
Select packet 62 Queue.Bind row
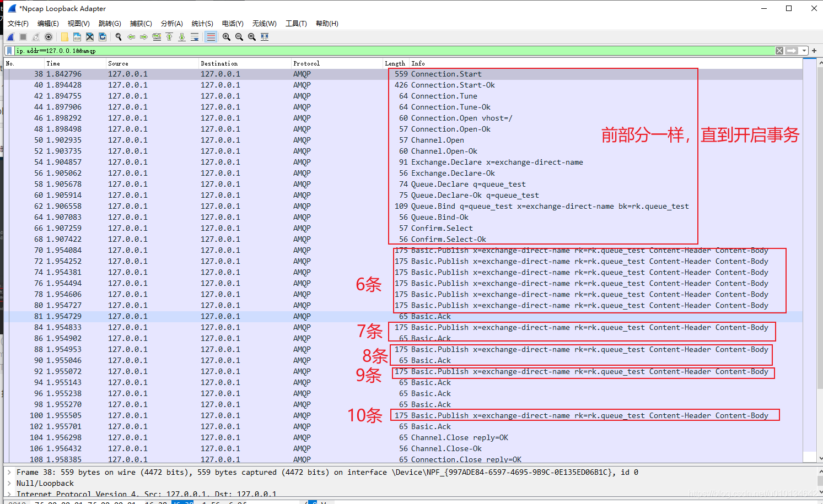[403, 206]
